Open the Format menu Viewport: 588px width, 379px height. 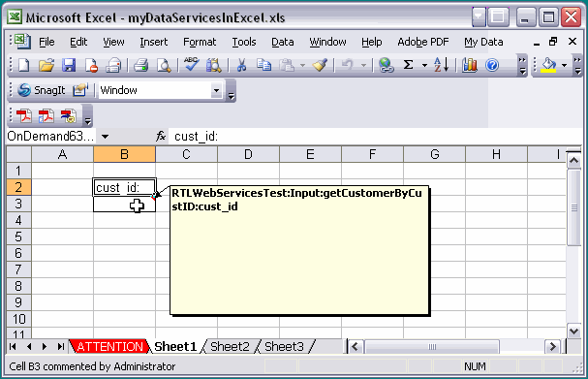pos(200,42)
